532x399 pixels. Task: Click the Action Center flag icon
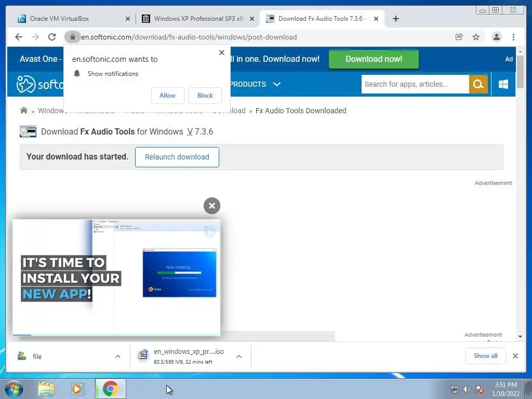pyautogui.click(x=480, y=389)
